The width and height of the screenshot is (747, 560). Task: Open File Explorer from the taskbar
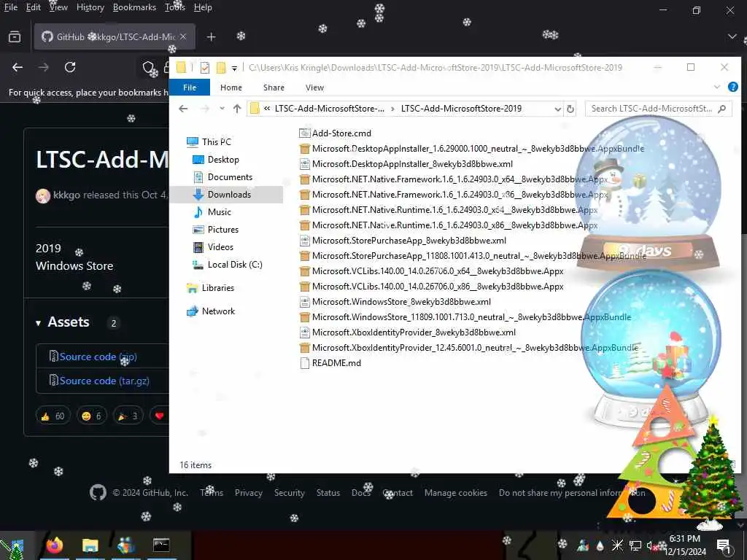[90, 545]
